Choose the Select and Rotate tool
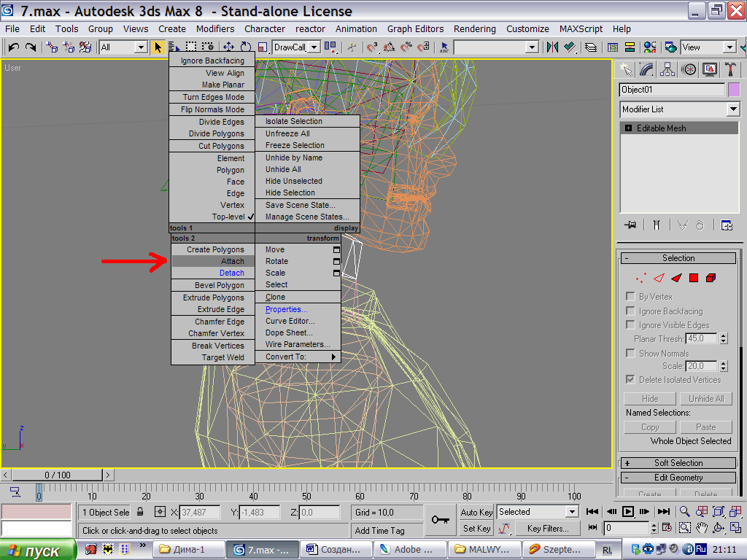747x560 pixels. 246,47
